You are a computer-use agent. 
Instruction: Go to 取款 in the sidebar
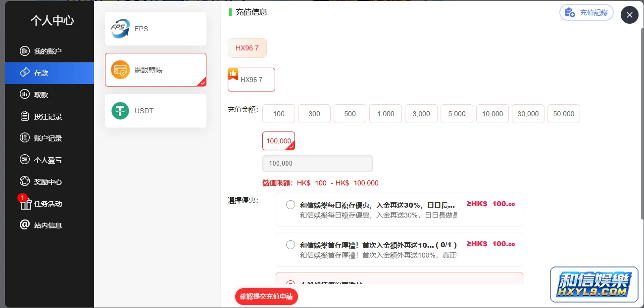(50, 95)
